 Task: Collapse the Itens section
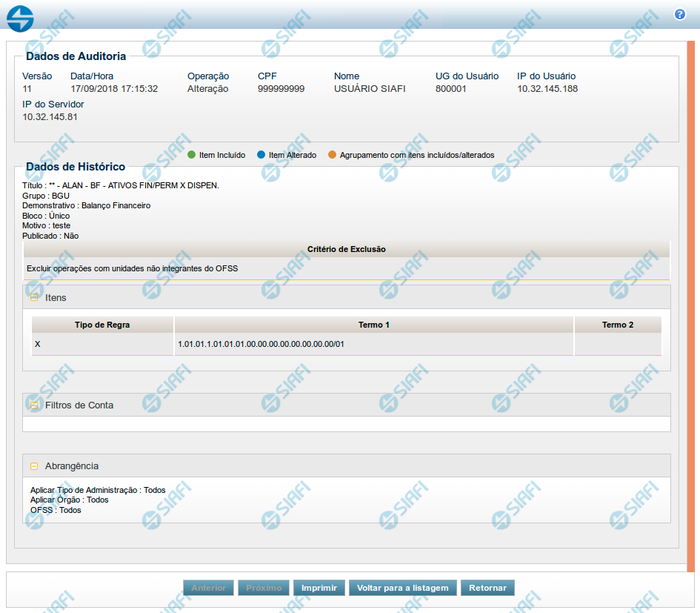pos(34,297)
